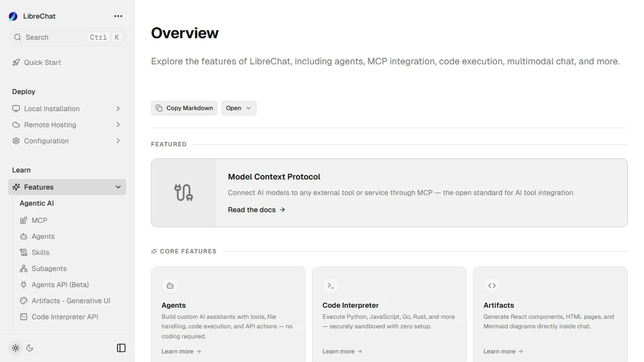The height and width of the screenshot is (362, 644).
Task: Open the Quick Start page
Action: (x=67, y=62)
